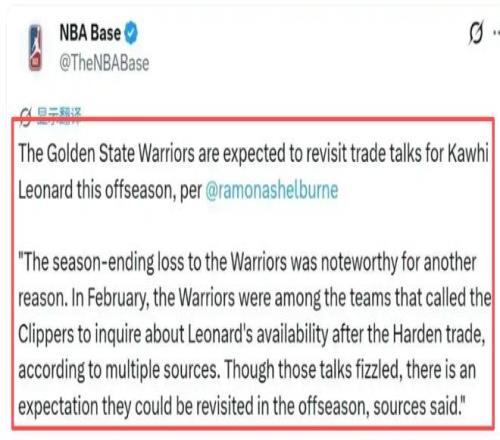Click the words 'Leonard this offseason, per'

coord(110,190)
